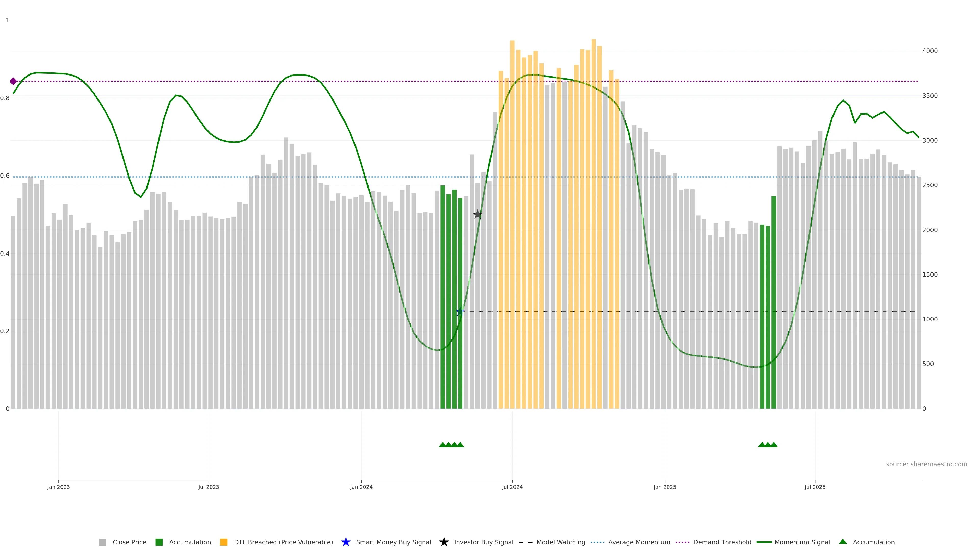Click the blue Smart Money star on the chart
980x551 pixels.
[x=460, y=312]
